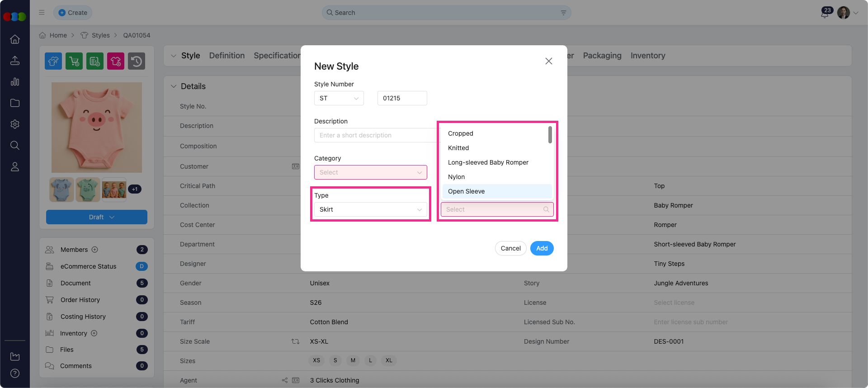Open eCommerce Status panel link
This screenshot has width=868, height=388.
coord(89,266)
